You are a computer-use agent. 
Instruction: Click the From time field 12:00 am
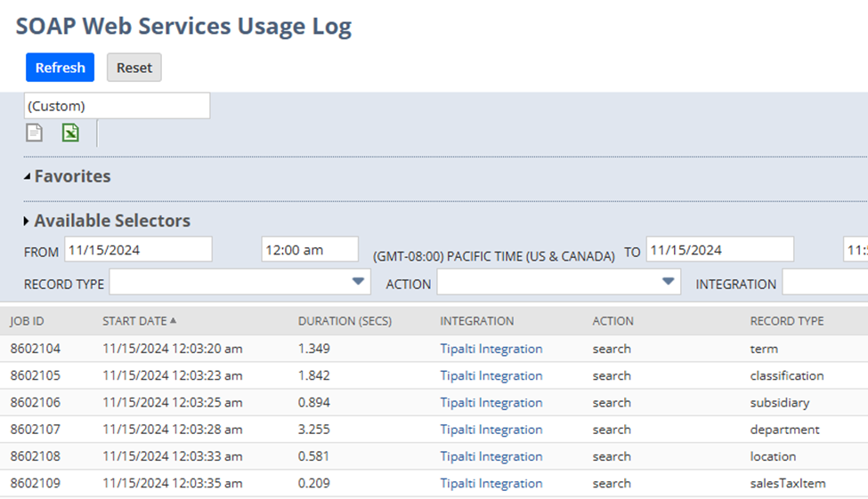[x=309, y=250]
